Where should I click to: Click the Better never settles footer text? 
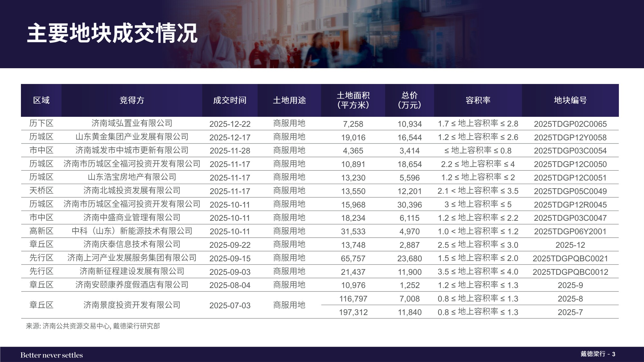52,355
